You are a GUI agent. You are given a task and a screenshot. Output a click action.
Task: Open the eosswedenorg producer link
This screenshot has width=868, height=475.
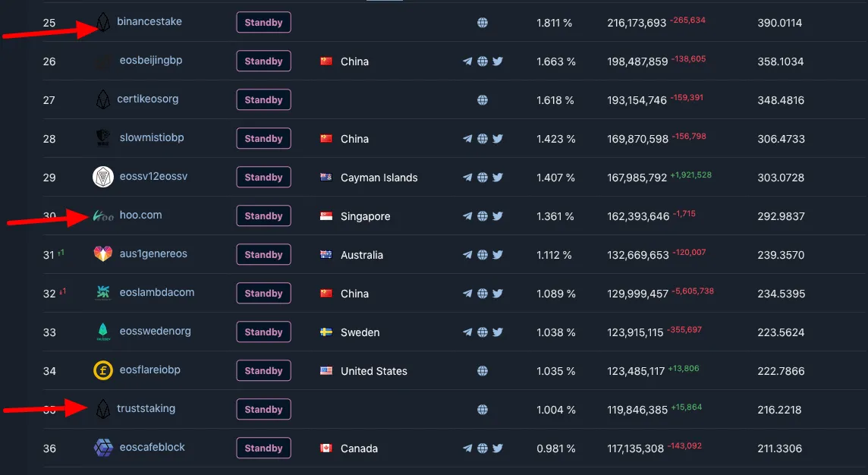coord(155,331)
